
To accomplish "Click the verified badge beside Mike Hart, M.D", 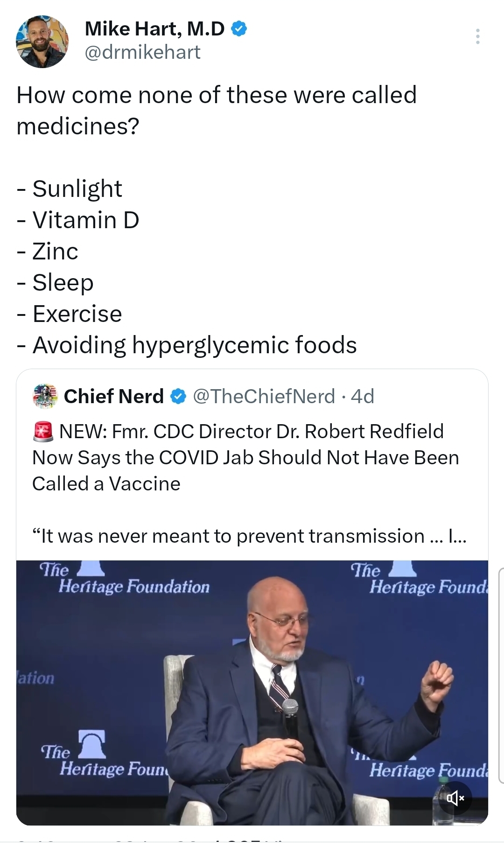I will click(x=239, y=29).
